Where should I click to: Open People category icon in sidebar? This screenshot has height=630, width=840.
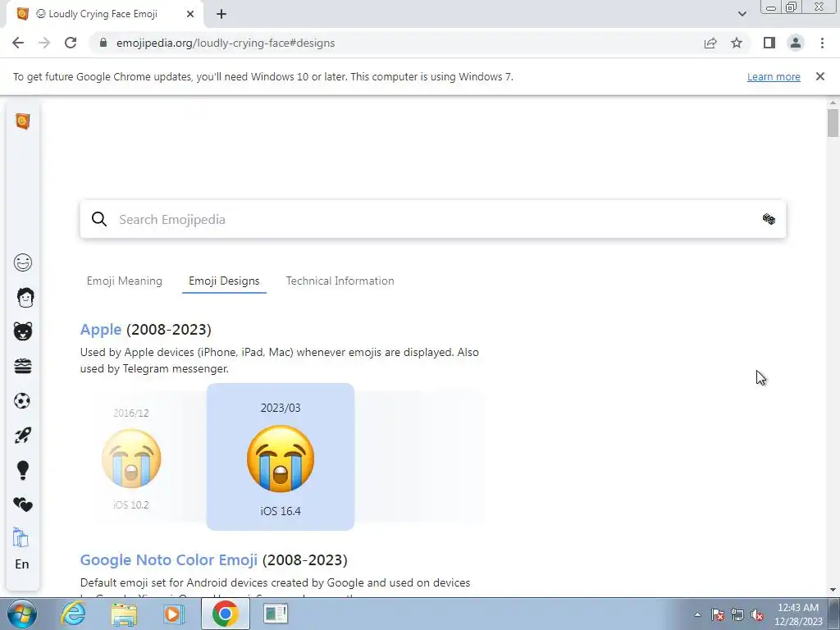point(25,297)
